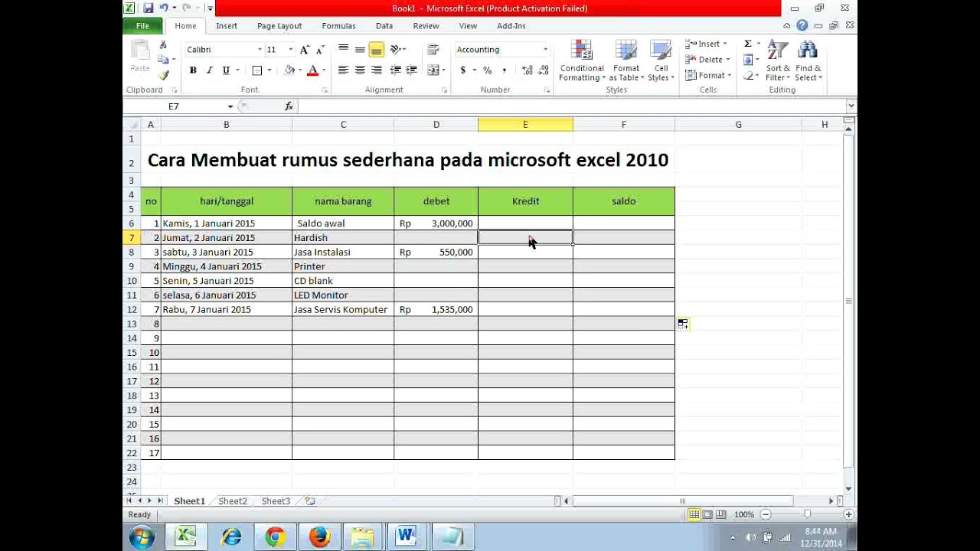The height and width of the screenshot is (551, 980).
Task: Click Increase Decimal icon
Action: point(528,70)
